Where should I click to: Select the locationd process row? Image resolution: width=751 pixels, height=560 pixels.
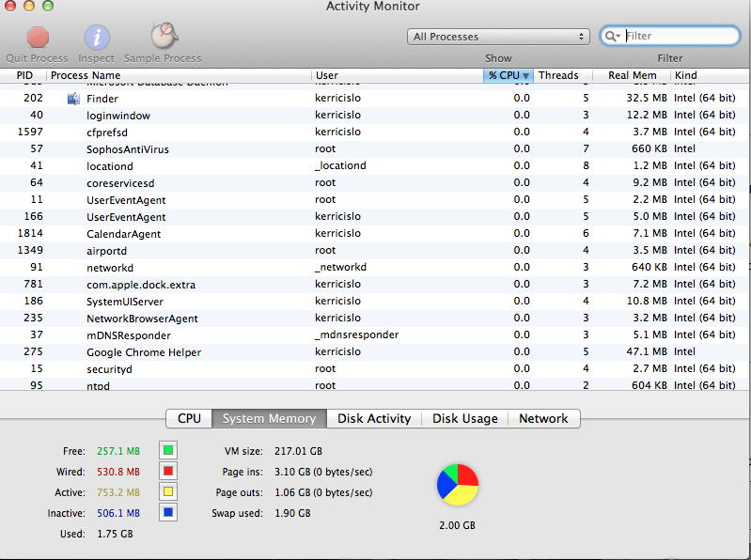[x=374, y=166]
